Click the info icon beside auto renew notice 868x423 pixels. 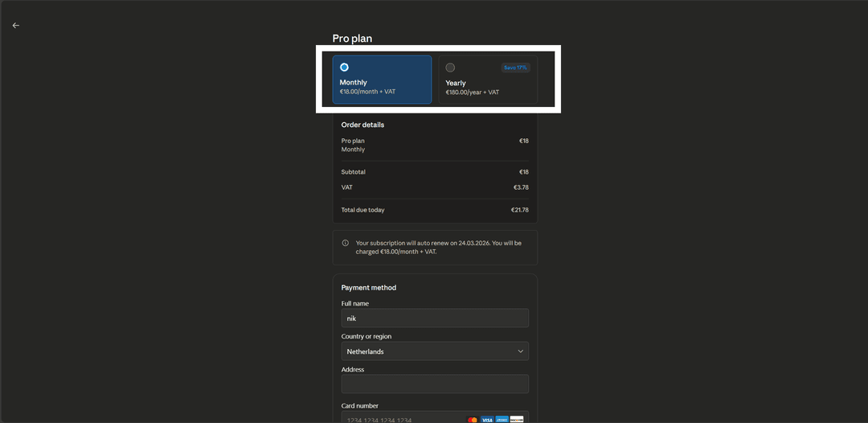pyautogui.click(x=346, y=243)
